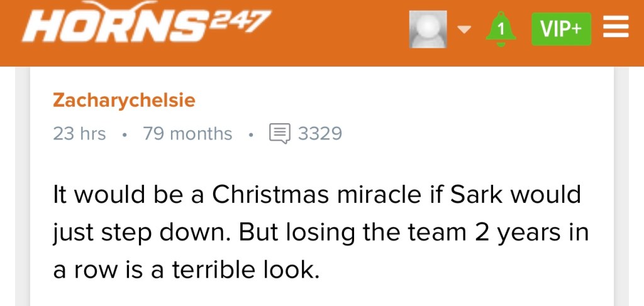Click the green VIP+ button
This screenshot has height=306, width=644.
coord(561,30)
